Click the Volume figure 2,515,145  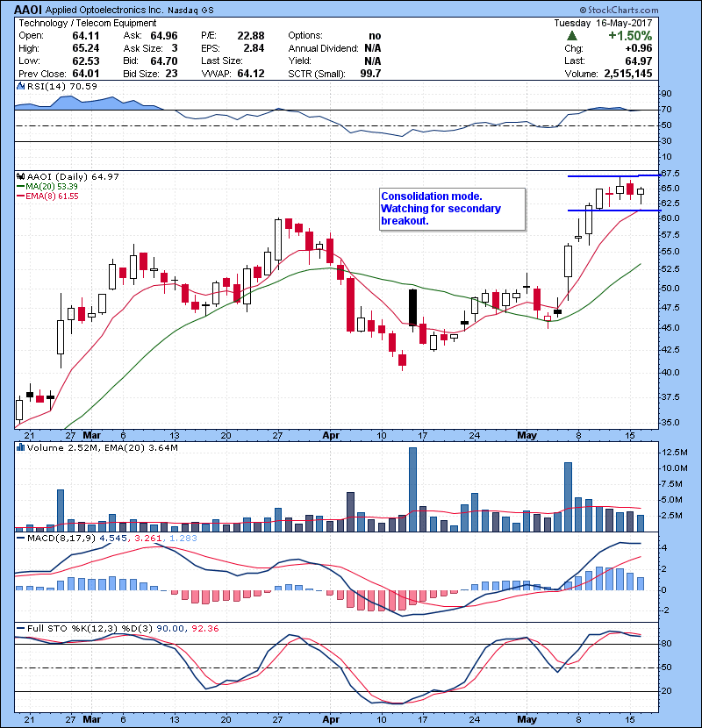pyautogui.click(x=628, y=74)
